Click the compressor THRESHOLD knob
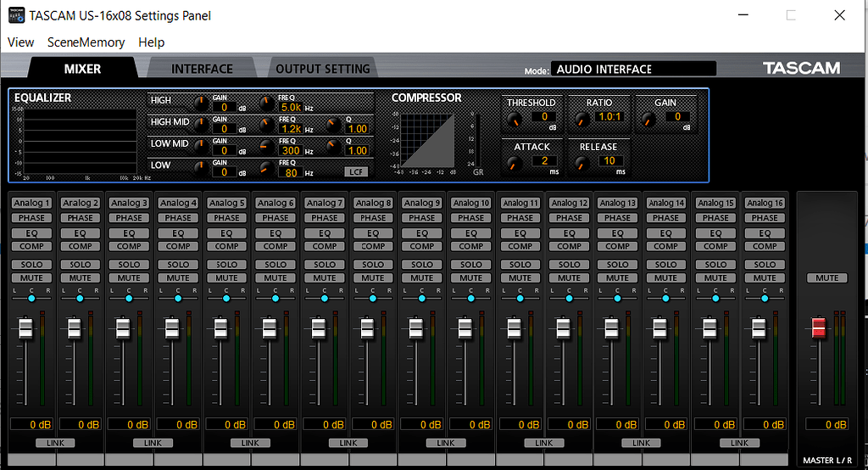 pos(515,119)
